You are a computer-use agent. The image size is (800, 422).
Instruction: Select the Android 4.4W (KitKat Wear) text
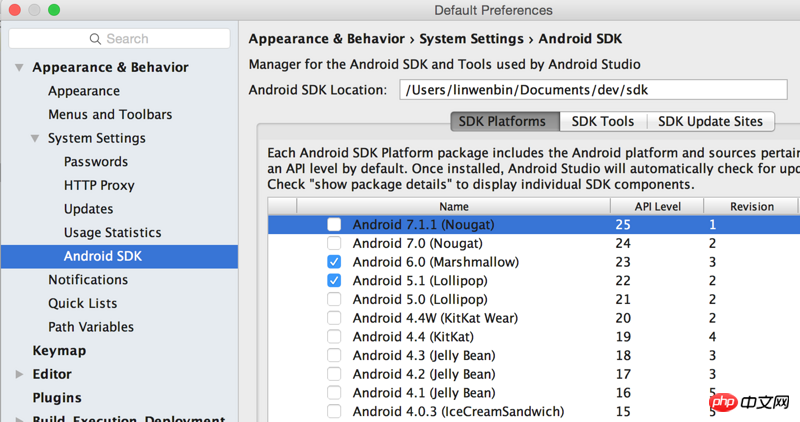coord(435,318)
